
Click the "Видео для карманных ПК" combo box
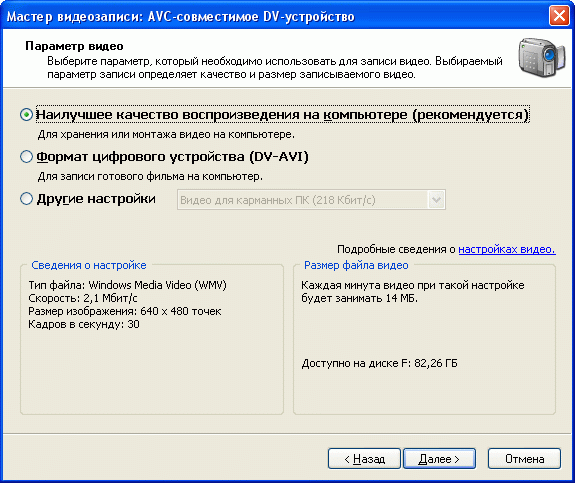coord(311,200)
